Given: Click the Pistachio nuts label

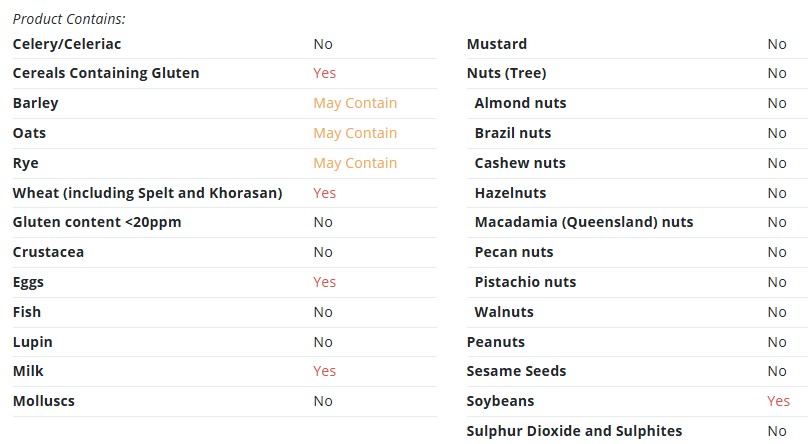Looking at the screenshot, I should (x=525, y=282).
